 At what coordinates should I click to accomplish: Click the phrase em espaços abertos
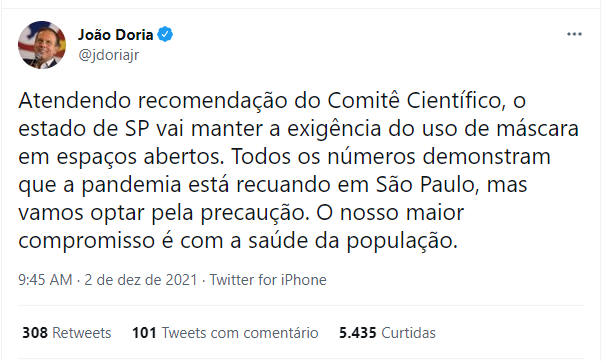tap(121, 156)
